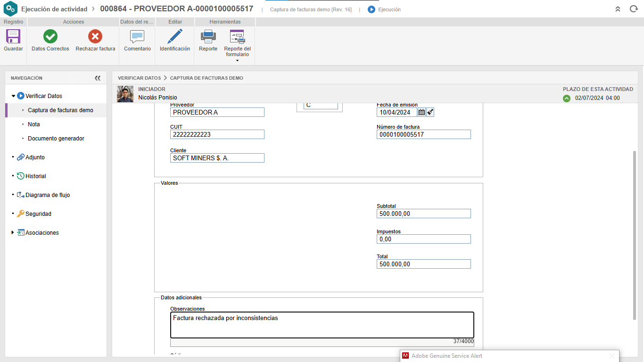Image resolution: width=644 pixels, height=362 pixels.
Task: Approve with Datos Correctos green check
Action: (50, 37)
